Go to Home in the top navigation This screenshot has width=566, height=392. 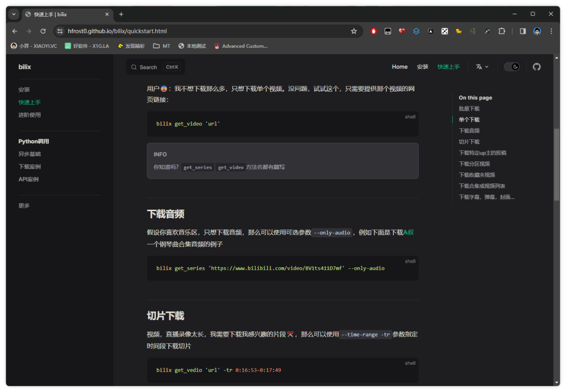coord(399,67)
